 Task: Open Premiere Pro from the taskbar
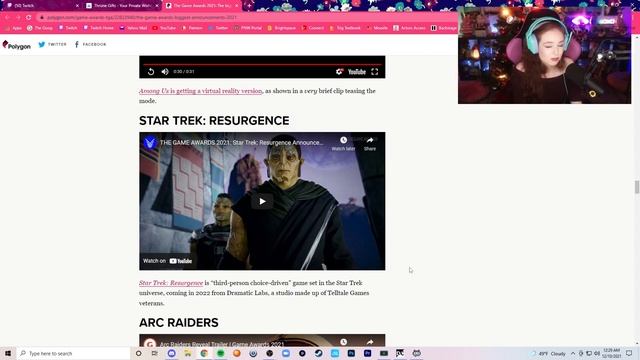click(x=367, y=353)
